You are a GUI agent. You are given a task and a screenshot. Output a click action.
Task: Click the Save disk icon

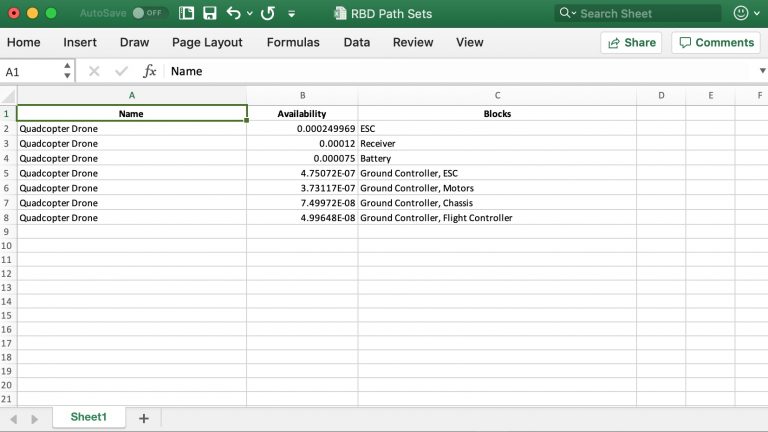click(210, 13)
